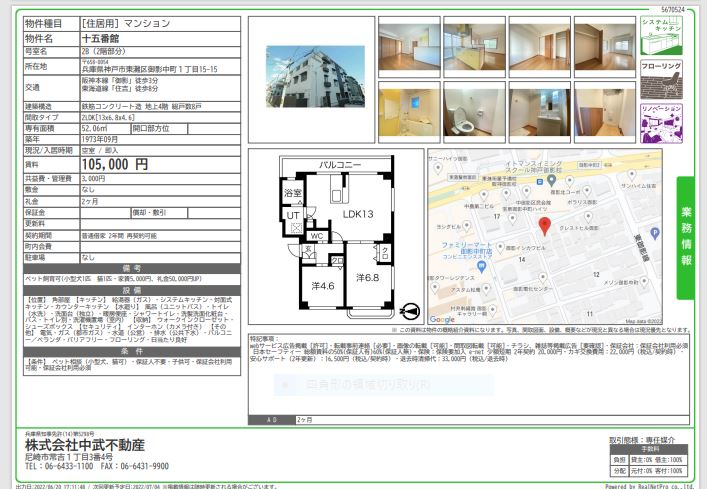Click the 築年 value 1973年09月
Viewport: 707px width, 489px height.
pyautogui.click(x=100, y=139)
